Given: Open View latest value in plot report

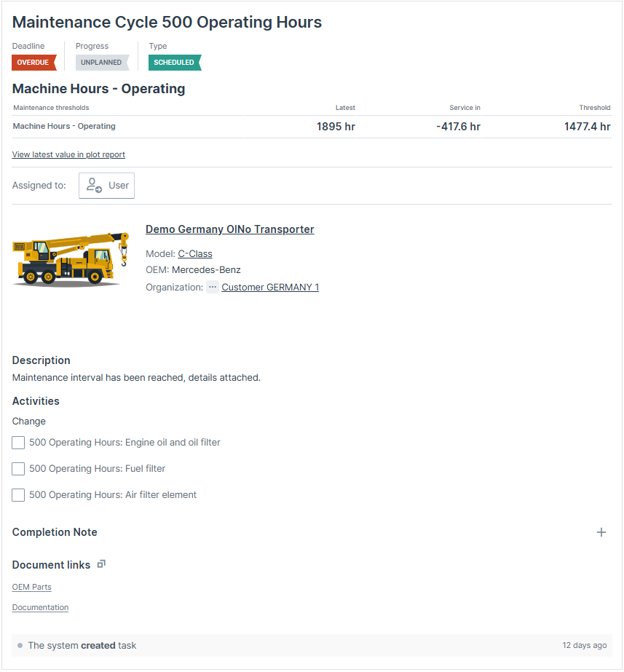Looking at the screenshot, I should [68, 154].
